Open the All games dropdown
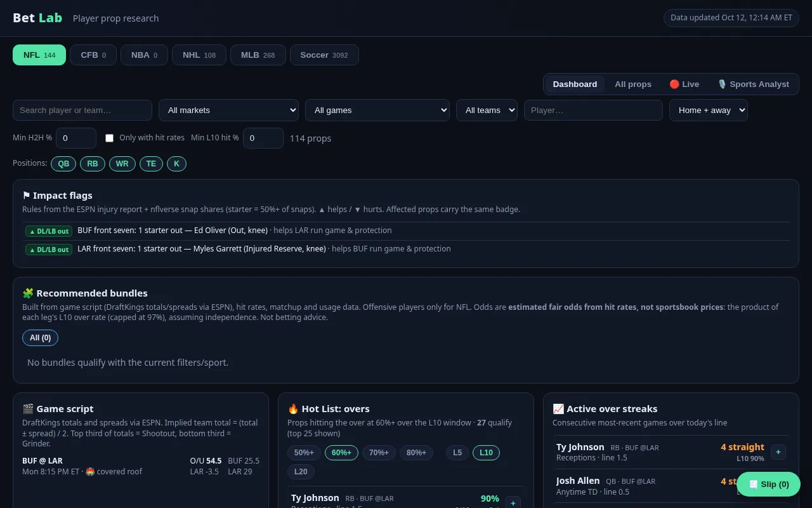 tap(377, 110)
